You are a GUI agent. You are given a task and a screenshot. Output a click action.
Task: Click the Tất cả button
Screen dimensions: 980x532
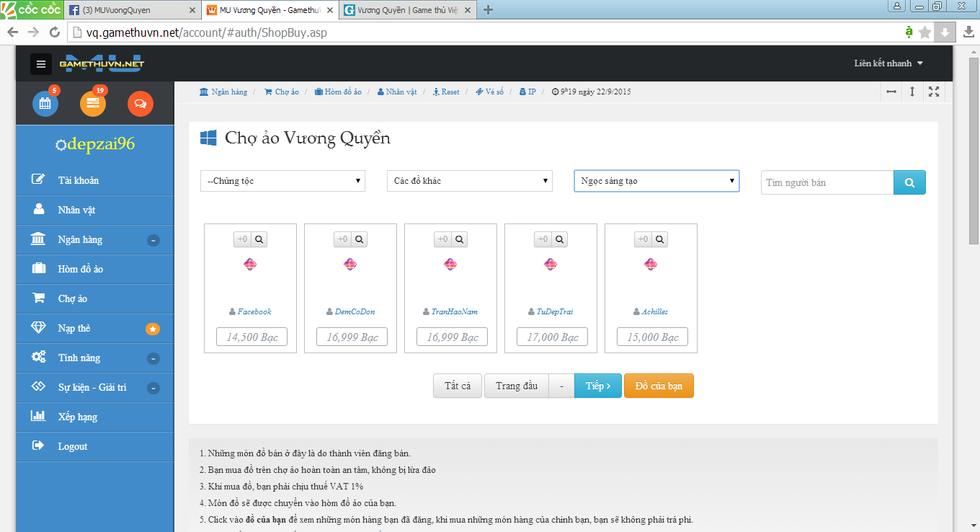[458, 386]
